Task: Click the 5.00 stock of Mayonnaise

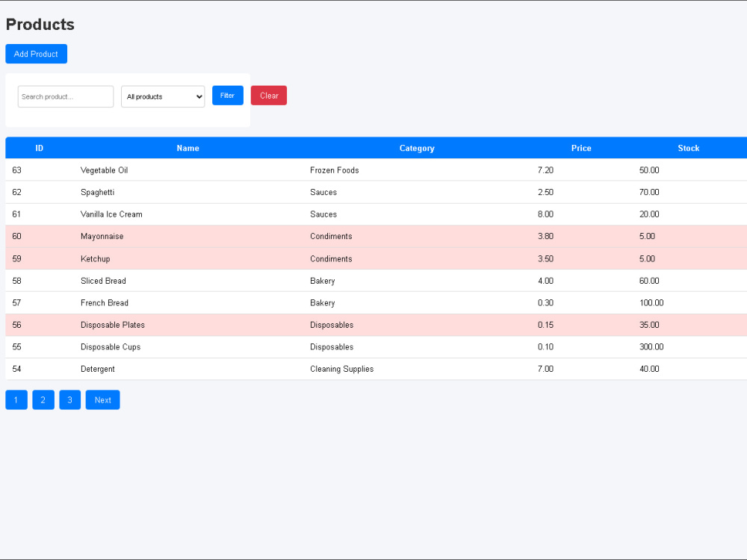Action: click(647, 236)
